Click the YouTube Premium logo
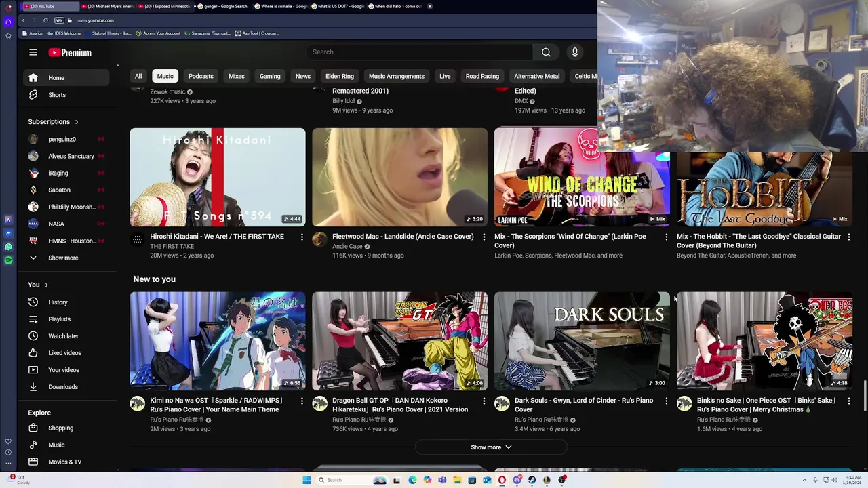 pyautogui.click(x=70, y=52)
